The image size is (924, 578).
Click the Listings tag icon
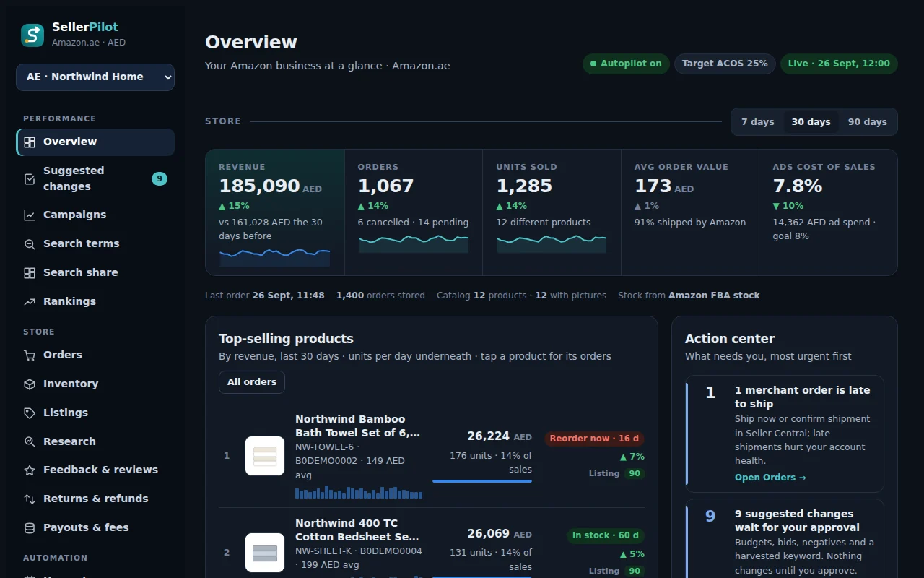pyautogui.click(x=30, y=413)
